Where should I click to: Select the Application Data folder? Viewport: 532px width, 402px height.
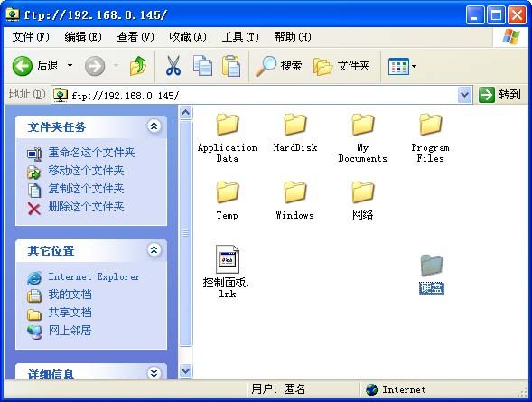pyautogui.click(x=228, y=138)
